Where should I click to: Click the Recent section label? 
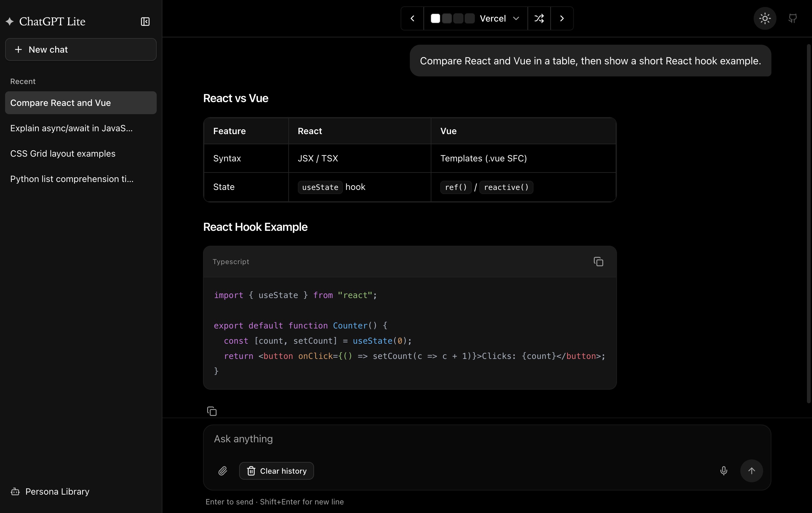23,81
